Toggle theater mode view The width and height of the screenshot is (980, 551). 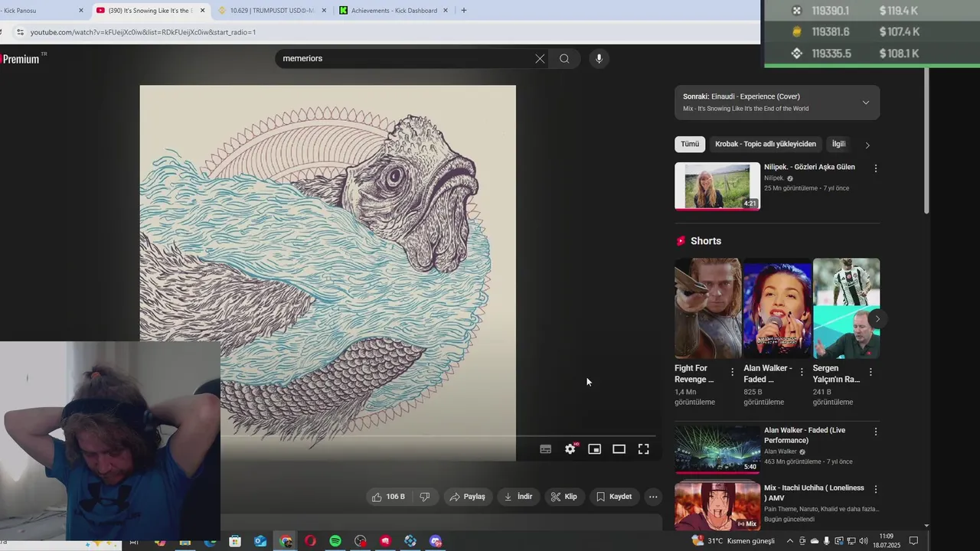point(619,449)
